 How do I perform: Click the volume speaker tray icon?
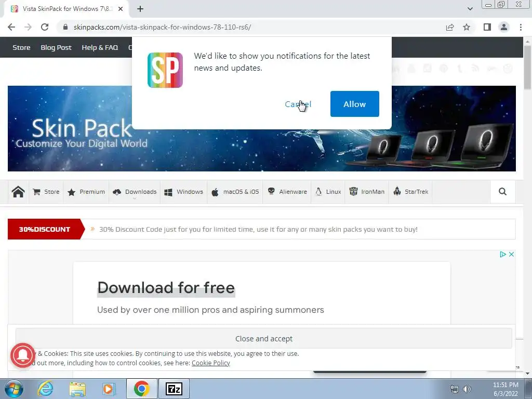pos(467,389)
